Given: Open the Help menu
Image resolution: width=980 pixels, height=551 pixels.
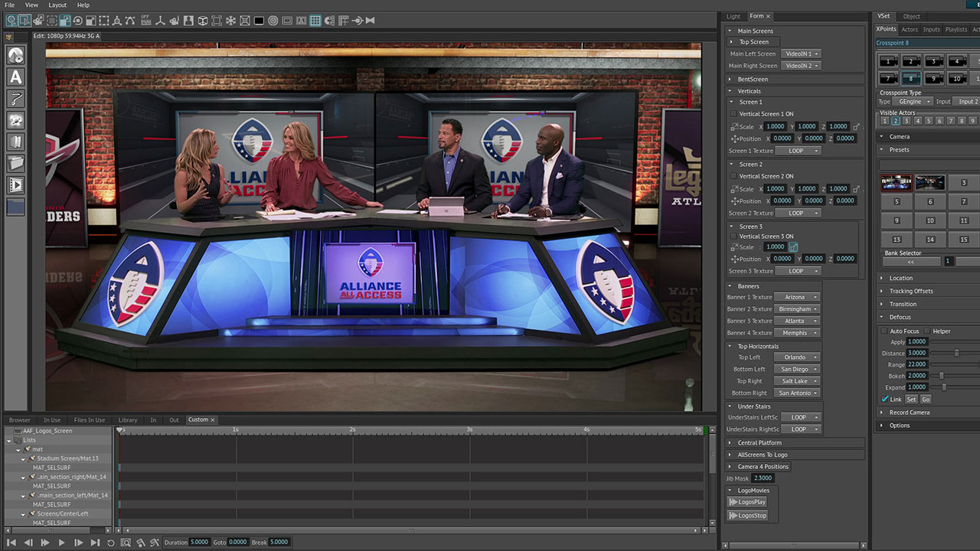Looking at the screenshot, I should (83, 5).
